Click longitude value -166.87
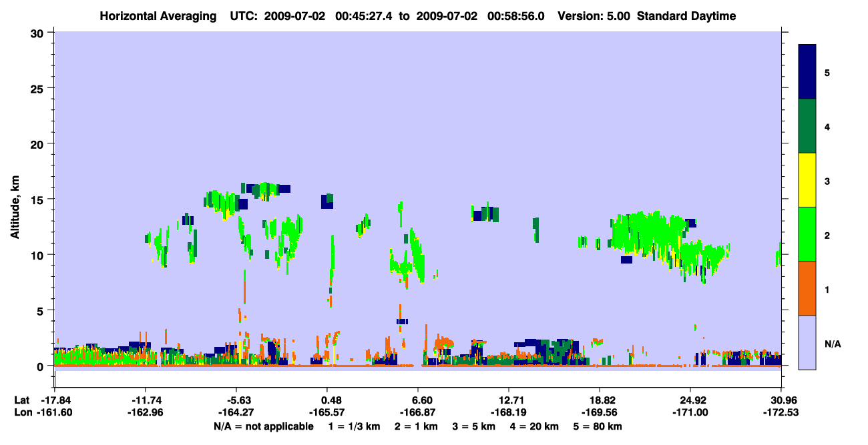This screenshot has height=445, width=868. point(417,413)
